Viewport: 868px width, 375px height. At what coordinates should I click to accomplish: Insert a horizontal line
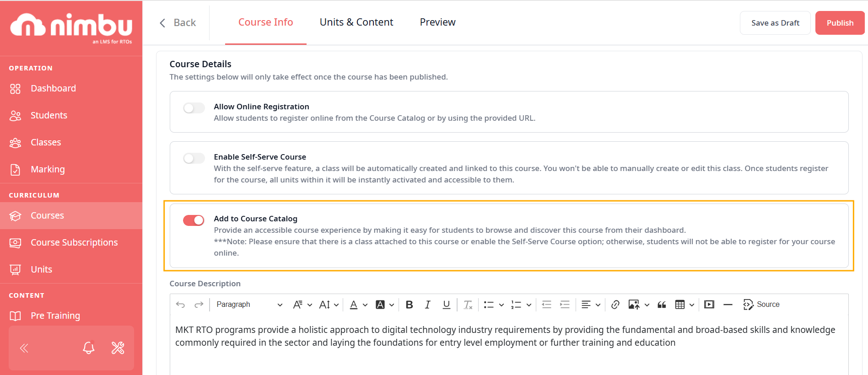pos(728,305)
